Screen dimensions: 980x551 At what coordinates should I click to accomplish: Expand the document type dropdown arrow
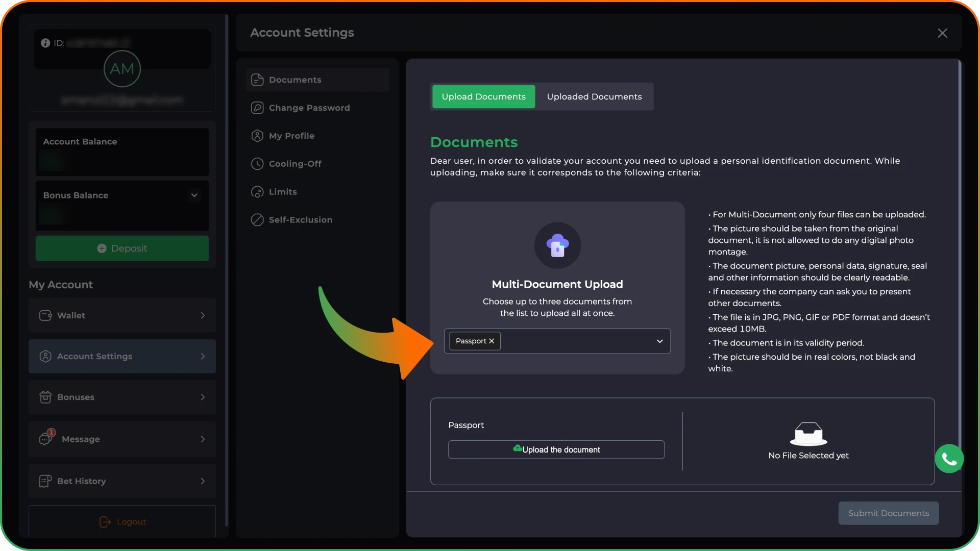pyautogui.click(x=659, y=341)
